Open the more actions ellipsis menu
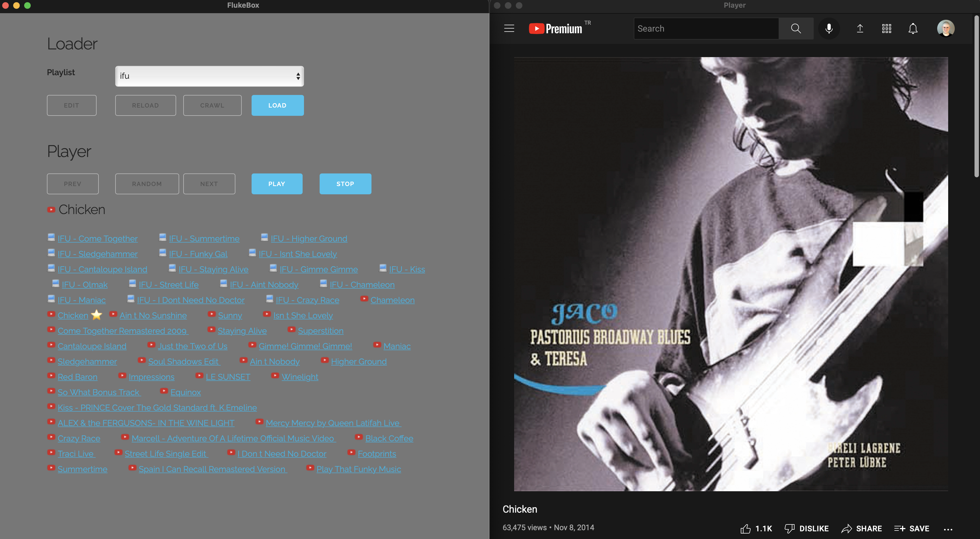 click(x=948, y=529)
